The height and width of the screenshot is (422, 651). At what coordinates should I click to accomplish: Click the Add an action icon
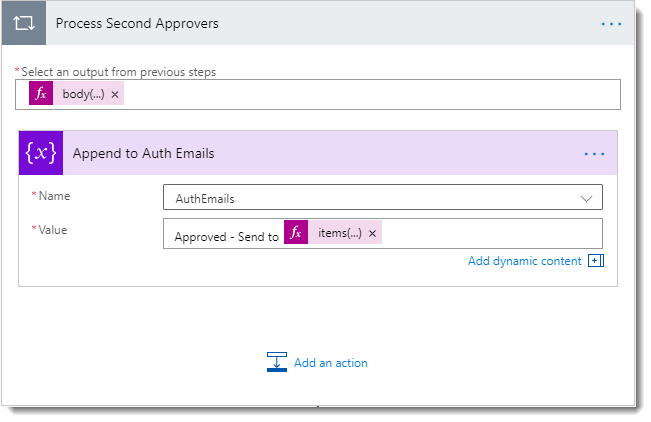coord(277,362)
